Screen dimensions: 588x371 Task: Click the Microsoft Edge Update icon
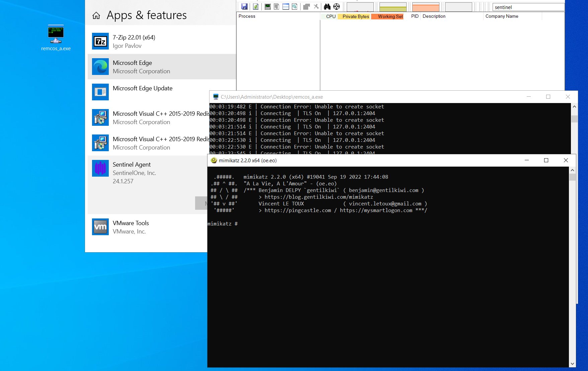pyautogui.click(x=100, y=92)
